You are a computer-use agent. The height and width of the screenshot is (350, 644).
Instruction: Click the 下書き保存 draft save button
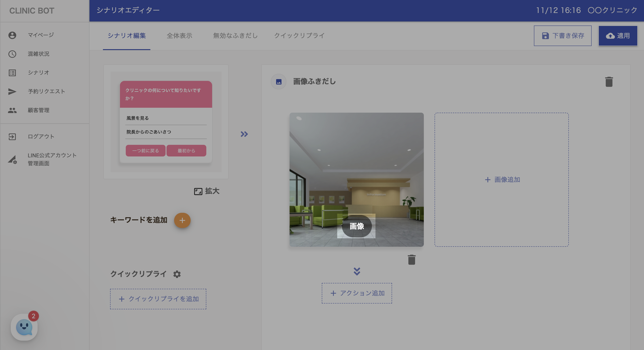point(563,36)
